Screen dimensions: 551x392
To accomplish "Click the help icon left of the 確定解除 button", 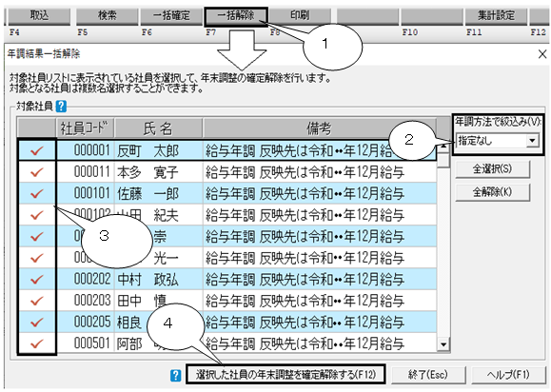I will click(175, 375).
